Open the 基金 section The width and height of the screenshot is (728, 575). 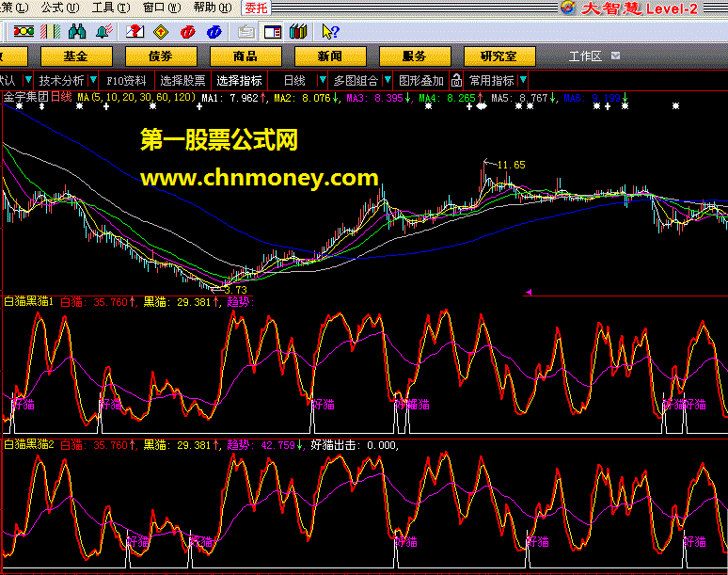[x=76, y=56]
